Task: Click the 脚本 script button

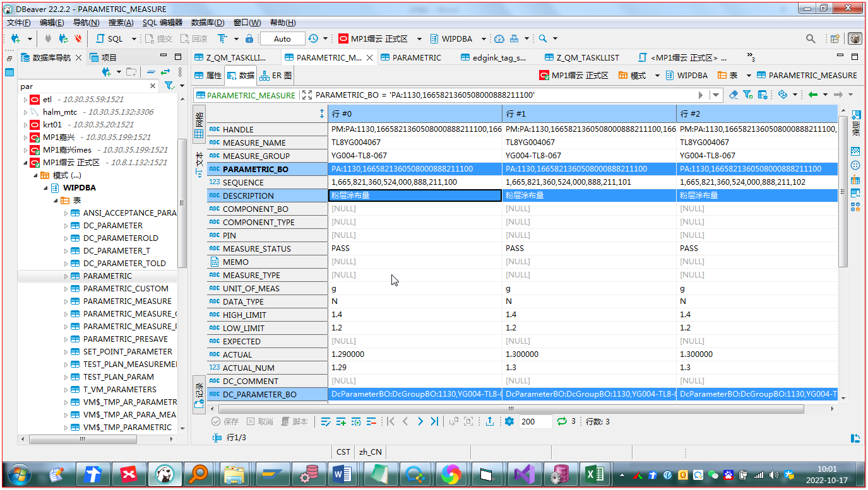Action: [x=295, y=421]
